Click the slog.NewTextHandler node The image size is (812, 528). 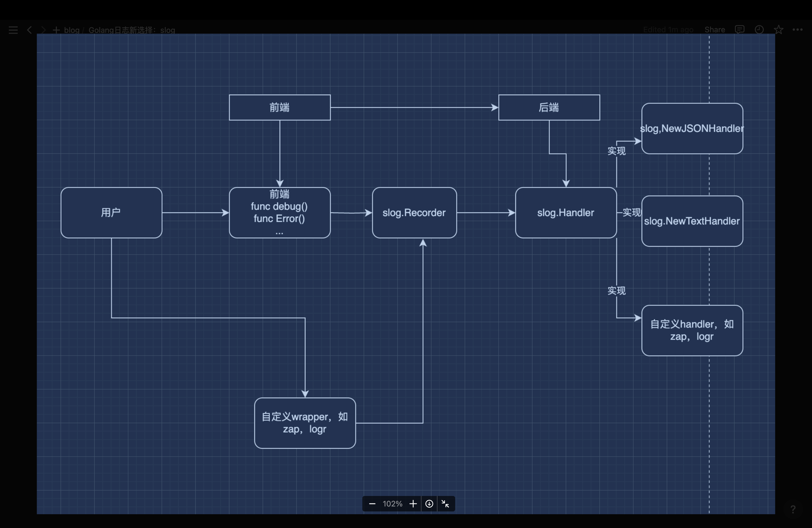692,221
